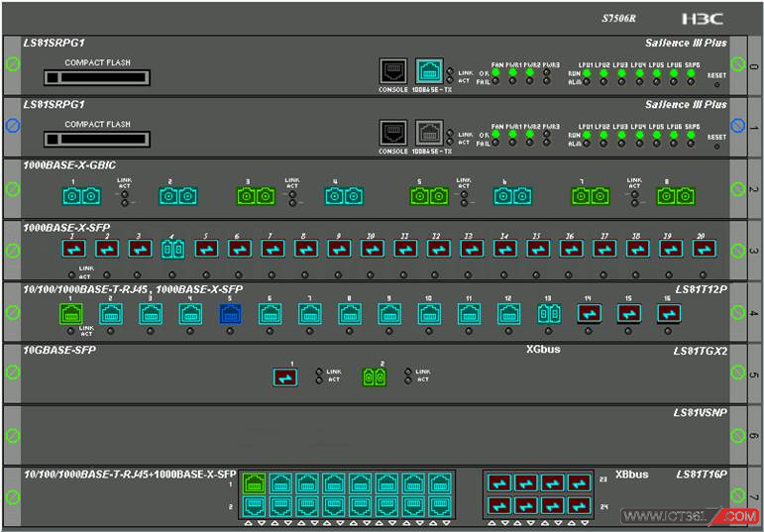The image size is (764, 532).
Task: Click the S7506R model label
Action: pos(618,19)
